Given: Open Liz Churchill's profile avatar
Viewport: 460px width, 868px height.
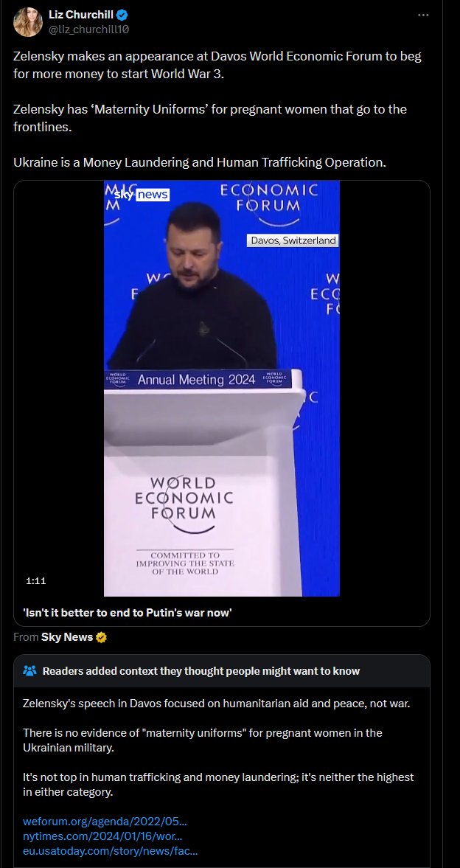Looking at the screenshot, I should (28, 21).
